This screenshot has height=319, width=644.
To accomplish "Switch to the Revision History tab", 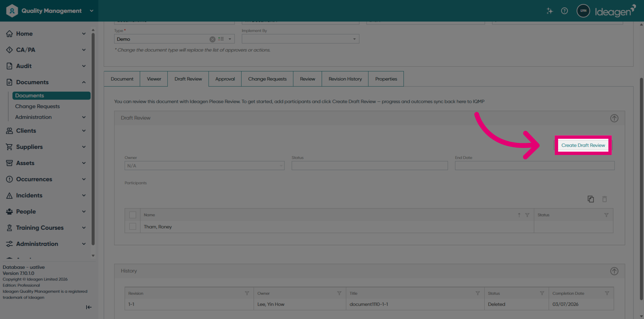I will pyautogui.click(x=345, y=79).
